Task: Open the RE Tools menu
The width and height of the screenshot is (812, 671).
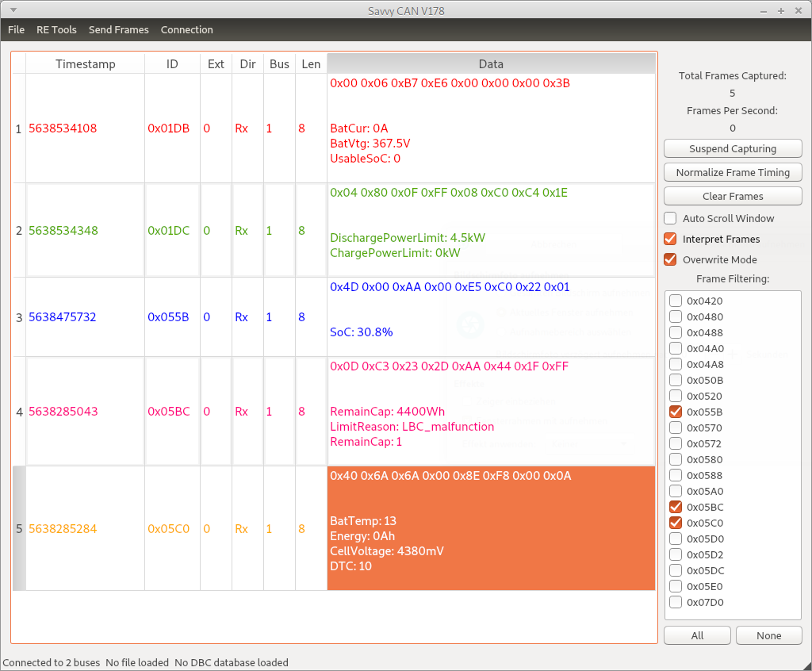Action: pyautogui.click(x=56, y=30)
